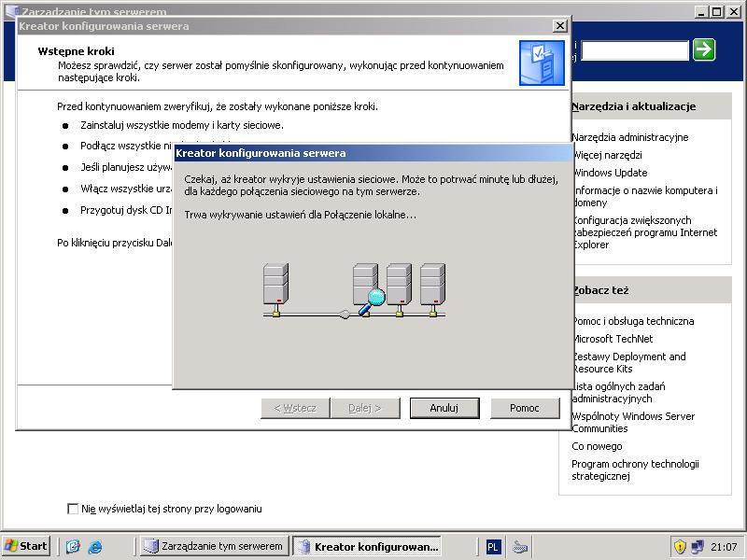This screenshot has height=560, width=747.
Task: Click the green arrow search go button
Action: pyautogui.click(x=704, y=49)
